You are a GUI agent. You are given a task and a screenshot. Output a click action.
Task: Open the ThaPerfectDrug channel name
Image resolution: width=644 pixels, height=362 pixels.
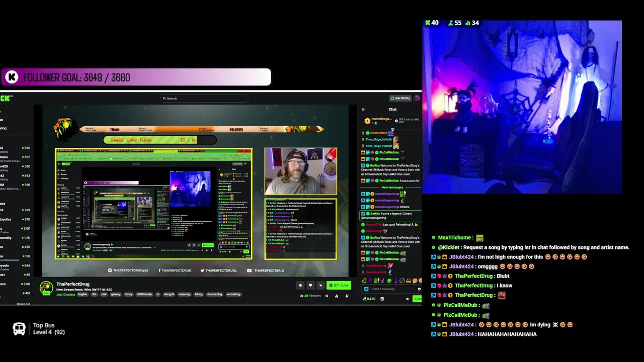pyautogui.click(x=73, y=284)
